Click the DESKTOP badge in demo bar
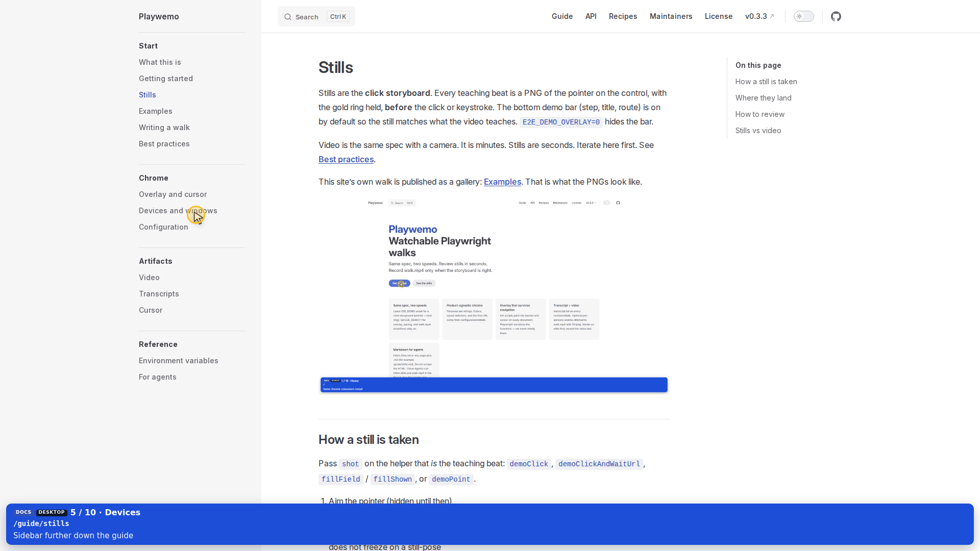This screenshot has width=980, height=551. (x=52, y=512)
